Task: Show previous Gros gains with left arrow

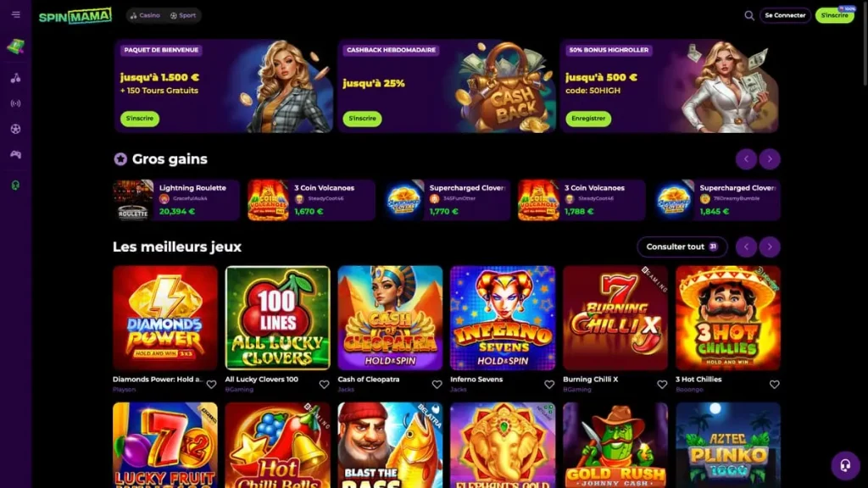Action: tap(746, 159)
